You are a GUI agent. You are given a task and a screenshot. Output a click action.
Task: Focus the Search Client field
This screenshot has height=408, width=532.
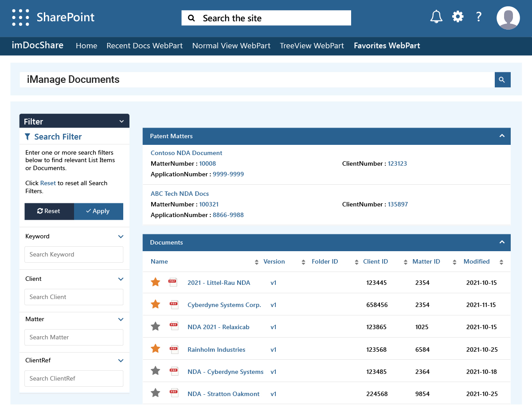click(74, 297)
